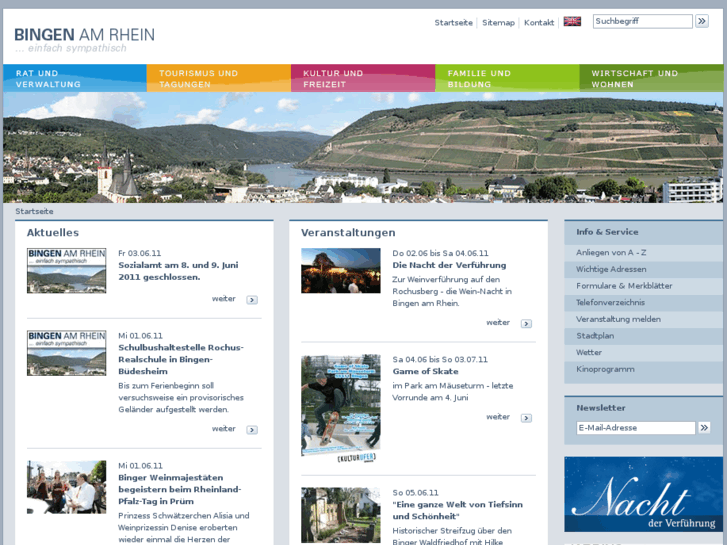This screenshot has width=727, height=545.
Task: Open Anliegen von A - Z
Action: click(643, 253)
